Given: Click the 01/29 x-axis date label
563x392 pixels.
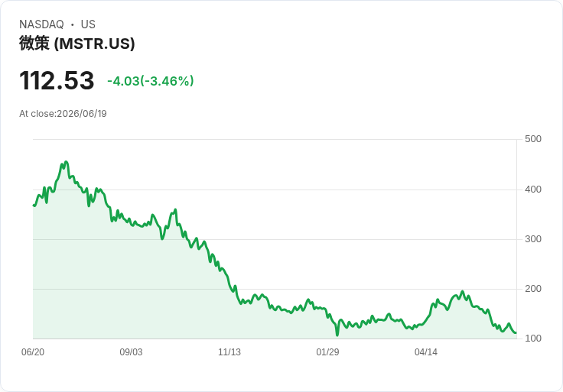Looking at the screenshot, I should (x=327, y=352).
